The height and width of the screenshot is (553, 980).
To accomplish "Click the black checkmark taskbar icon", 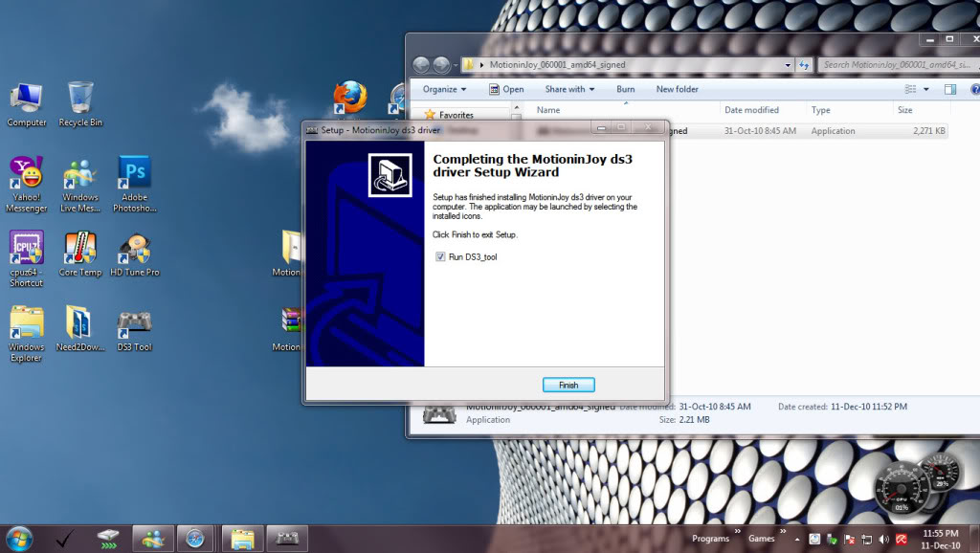I will 64,538.
